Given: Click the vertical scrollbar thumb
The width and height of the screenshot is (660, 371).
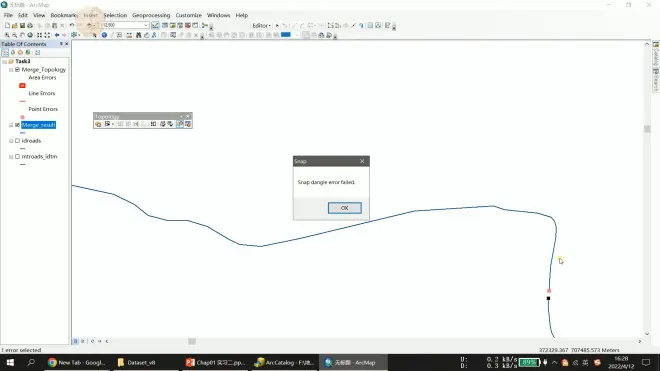Looking at the screenshot, I should [x=647, y=129].
